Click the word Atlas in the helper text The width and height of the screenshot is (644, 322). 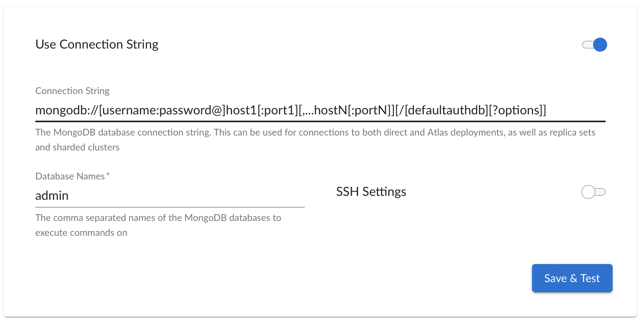[x=438, y=132]
